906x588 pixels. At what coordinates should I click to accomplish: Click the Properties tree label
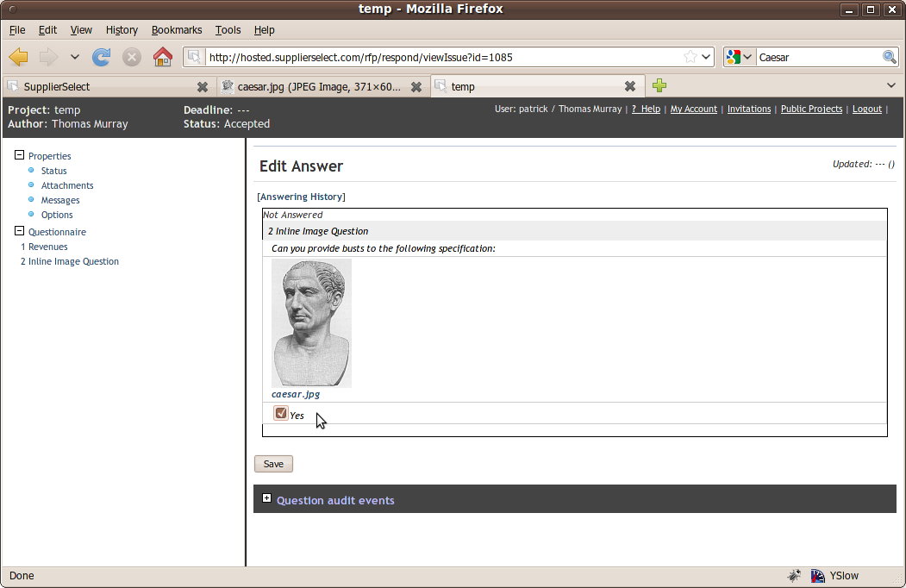[50, 156]
